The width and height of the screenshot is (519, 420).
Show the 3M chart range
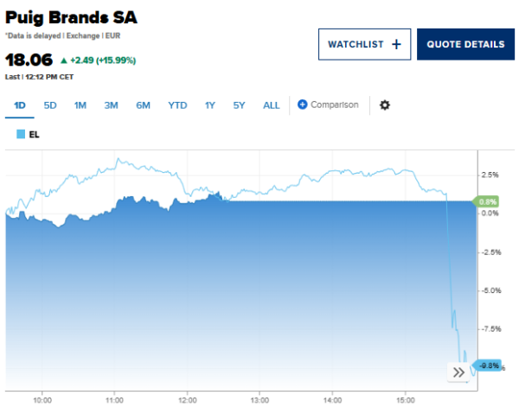click(111, 105)
